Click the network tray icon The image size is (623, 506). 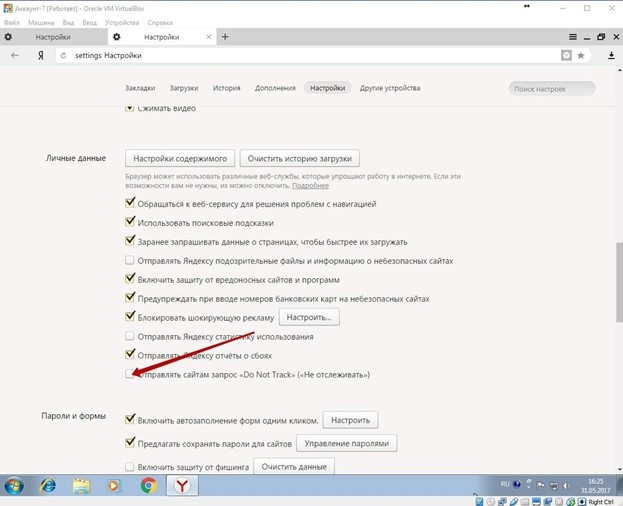tap(553, 485)
